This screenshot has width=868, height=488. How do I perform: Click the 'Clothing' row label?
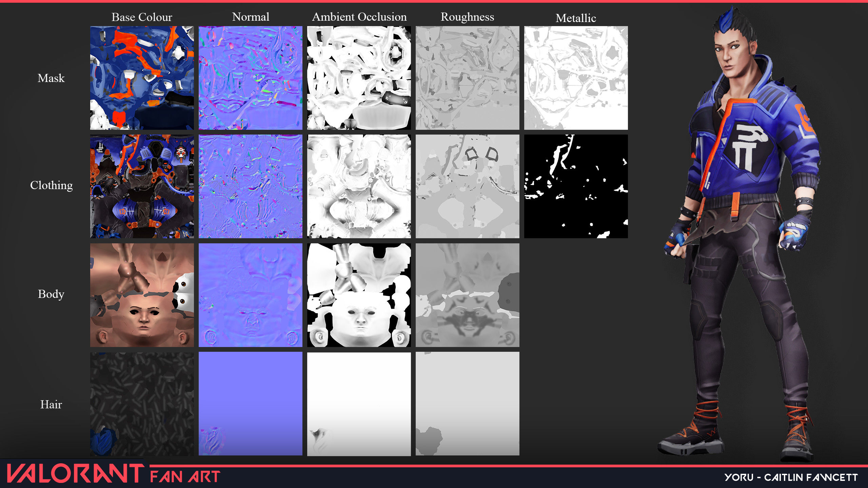(51, 186)
